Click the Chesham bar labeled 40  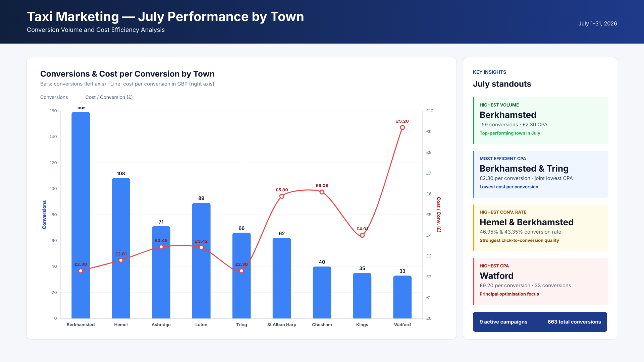coord(322,292)
